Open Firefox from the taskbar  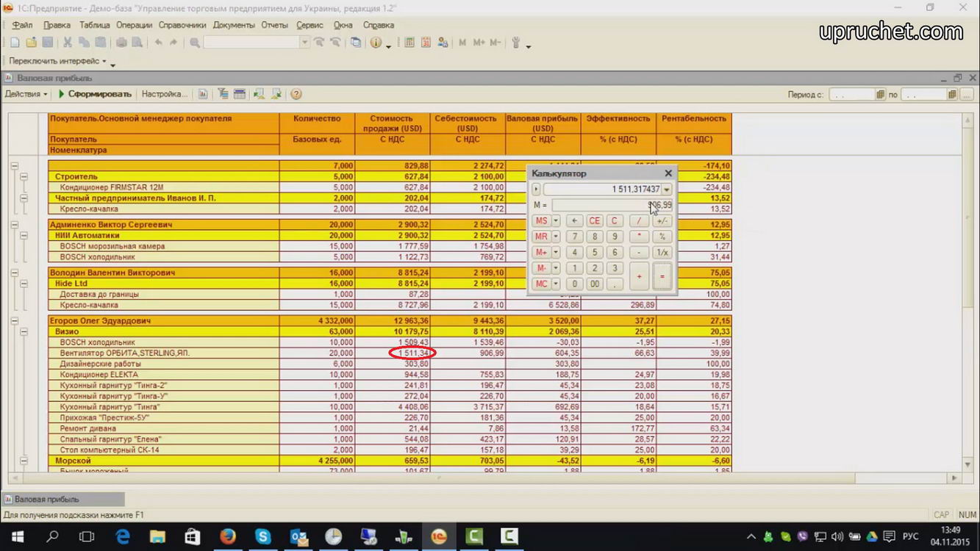click(x=227, y=537)
